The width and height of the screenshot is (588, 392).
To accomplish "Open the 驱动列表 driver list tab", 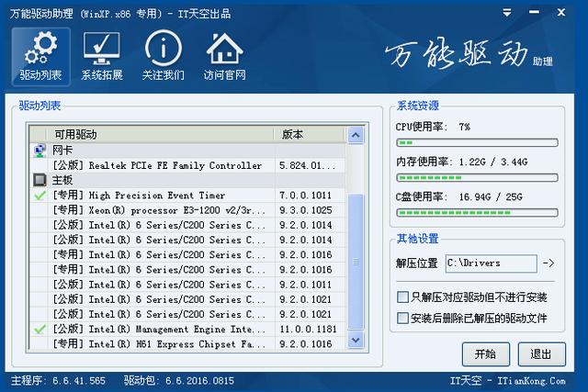I will (x=40, y=57).
